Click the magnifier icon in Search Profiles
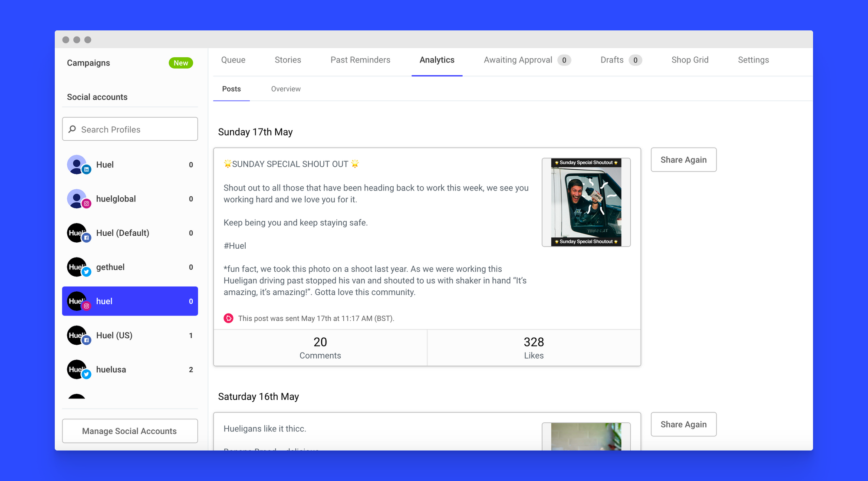The height and width of the screenshot is (481, 868). (x=72, y=129)
